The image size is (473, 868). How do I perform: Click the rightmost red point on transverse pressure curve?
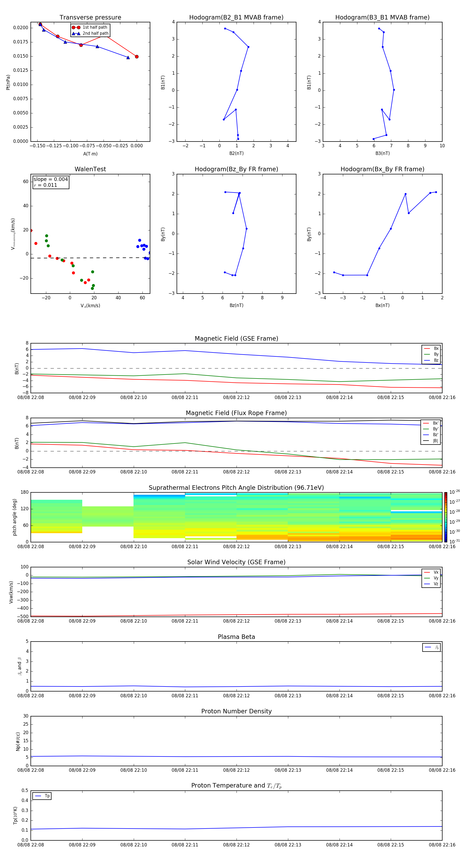137,57
